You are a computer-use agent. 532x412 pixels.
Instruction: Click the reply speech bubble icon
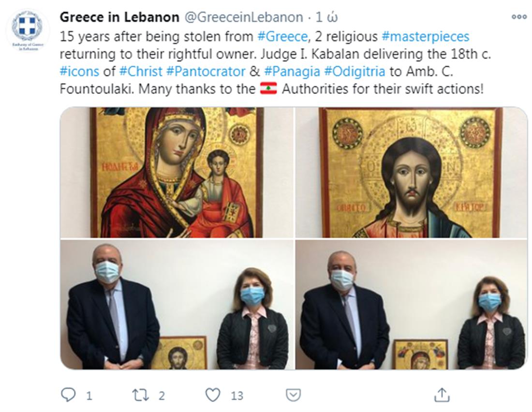[x=68, y=395]
